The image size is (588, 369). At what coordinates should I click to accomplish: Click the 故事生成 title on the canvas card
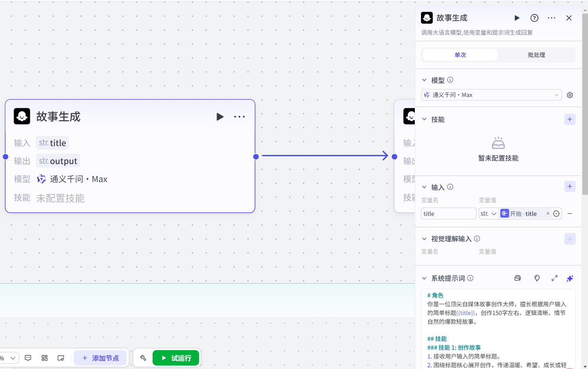click(58, 117)
